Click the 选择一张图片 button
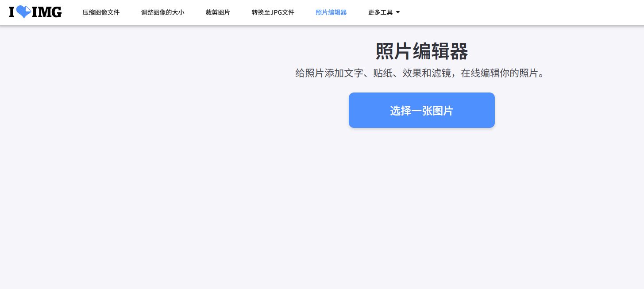The height and width of the screenshot is (289, 644). click(421, 110)
